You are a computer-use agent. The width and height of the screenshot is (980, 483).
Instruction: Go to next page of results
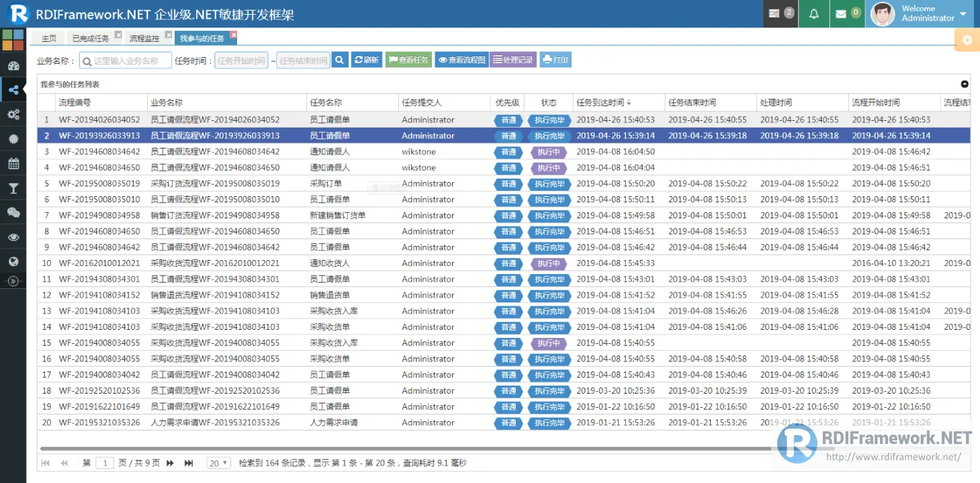(x=170, y=463)
